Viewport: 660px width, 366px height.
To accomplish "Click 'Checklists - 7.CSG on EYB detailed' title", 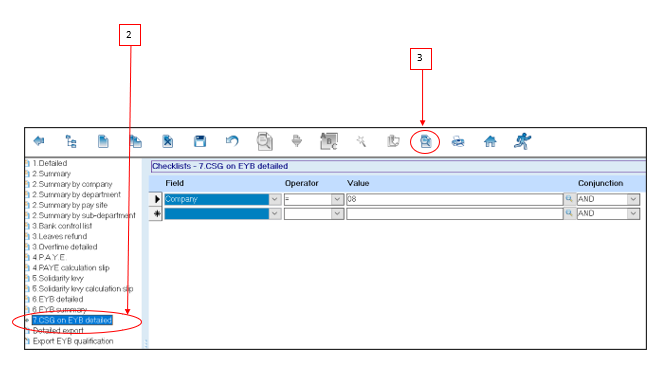I will click(220, 166).
